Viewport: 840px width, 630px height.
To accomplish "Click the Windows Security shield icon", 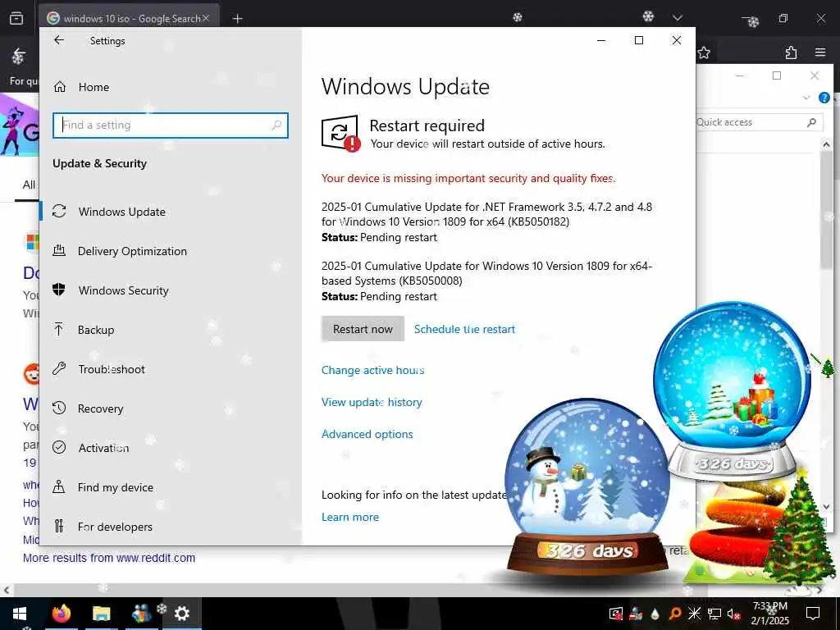I will (x=59, y=290).
